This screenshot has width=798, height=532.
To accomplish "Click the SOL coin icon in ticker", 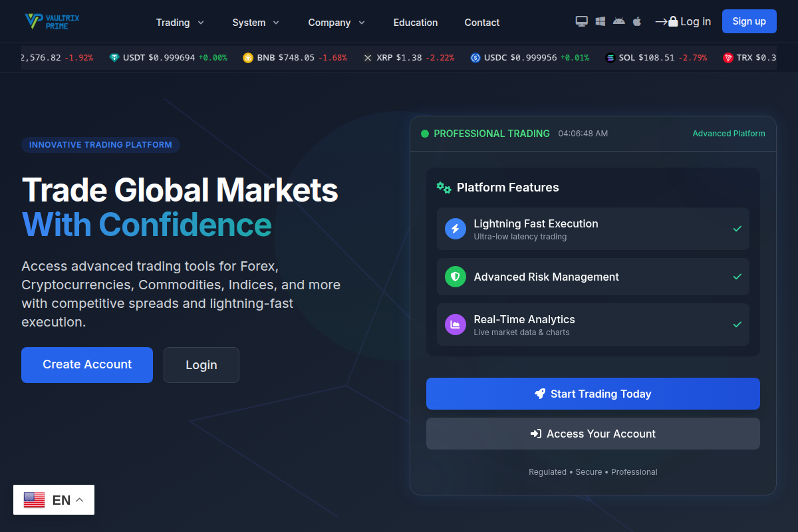I will point(610,58).
